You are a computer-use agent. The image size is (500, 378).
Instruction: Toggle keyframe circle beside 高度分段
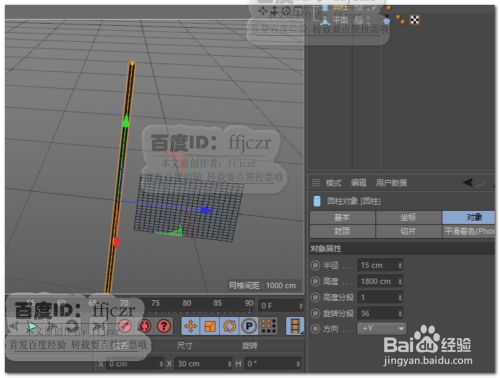[x=315, y=297]
